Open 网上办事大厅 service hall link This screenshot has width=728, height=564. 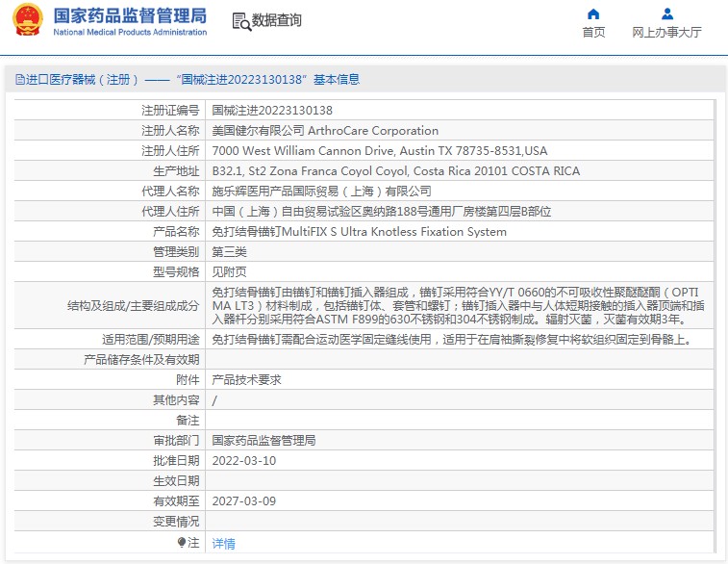[x=666, y=32]
